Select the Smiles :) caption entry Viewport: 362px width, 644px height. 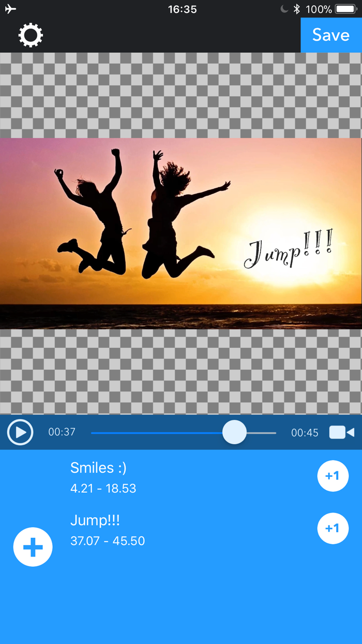tap(98, 468)
